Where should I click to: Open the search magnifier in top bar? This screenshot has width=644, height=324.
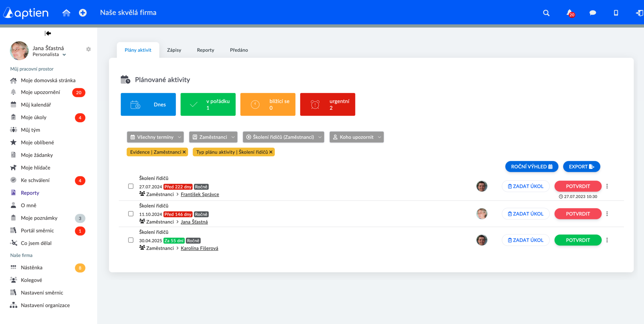point(546,13)
